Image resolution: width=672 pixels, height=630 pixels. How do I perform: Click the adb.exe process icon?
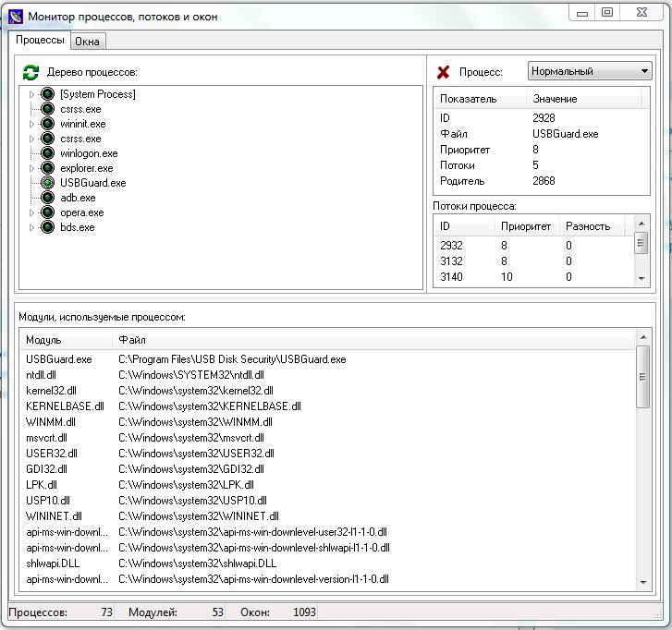[x=48, y=198]
